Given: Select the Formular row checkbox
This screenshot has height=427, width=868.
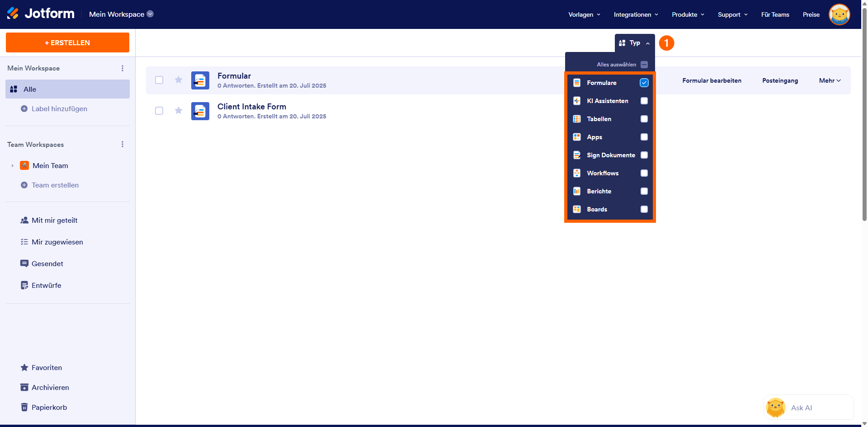Looking at the screenshot, I should (x=159, y=80).
